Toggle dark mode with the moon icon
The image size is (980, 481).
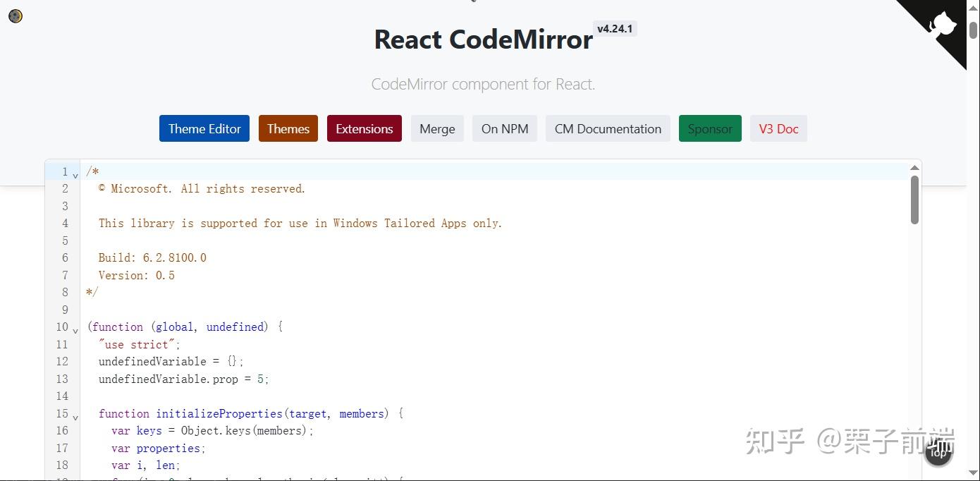click(15, 16)
